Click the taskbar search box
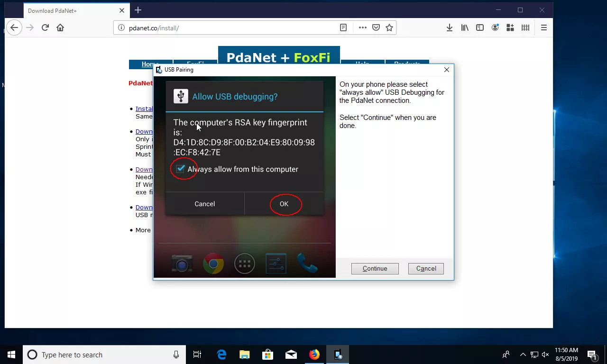 pyautogui.click(x=104, y=355)
